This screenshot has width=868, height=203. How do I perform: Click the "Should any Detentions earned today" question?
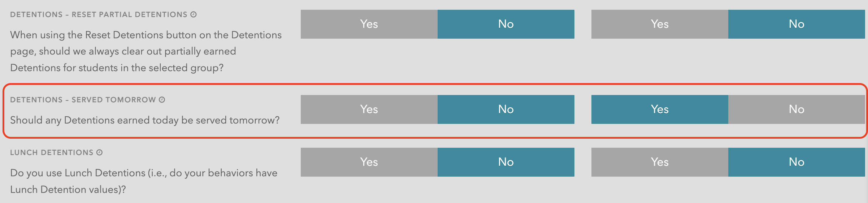[145, 120]
